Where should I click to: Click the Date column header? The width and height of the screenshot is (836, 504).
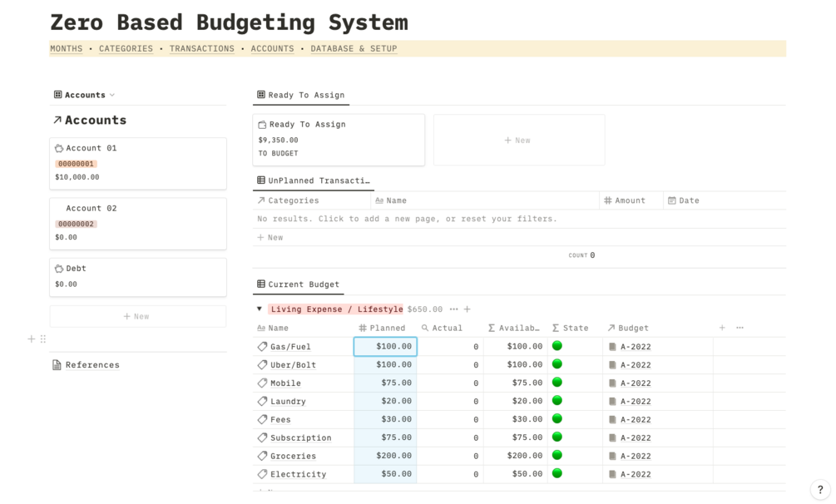724,200
